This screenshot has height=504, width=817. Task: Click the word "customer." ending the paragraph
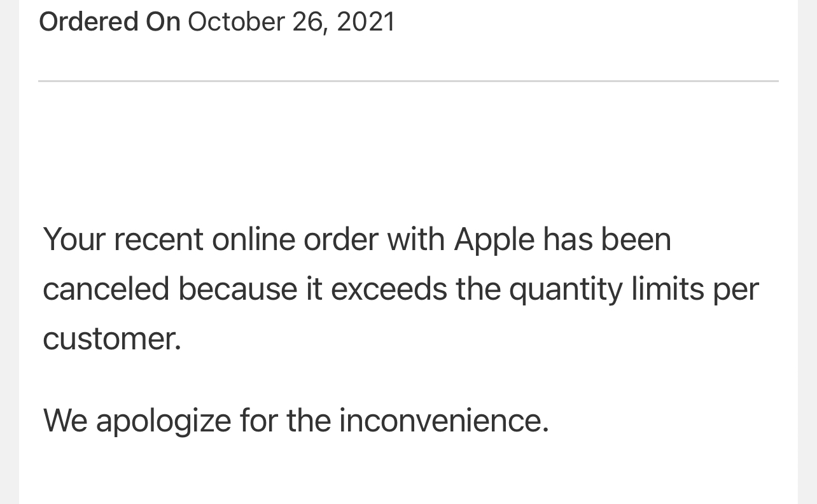[x=112, y=338]
